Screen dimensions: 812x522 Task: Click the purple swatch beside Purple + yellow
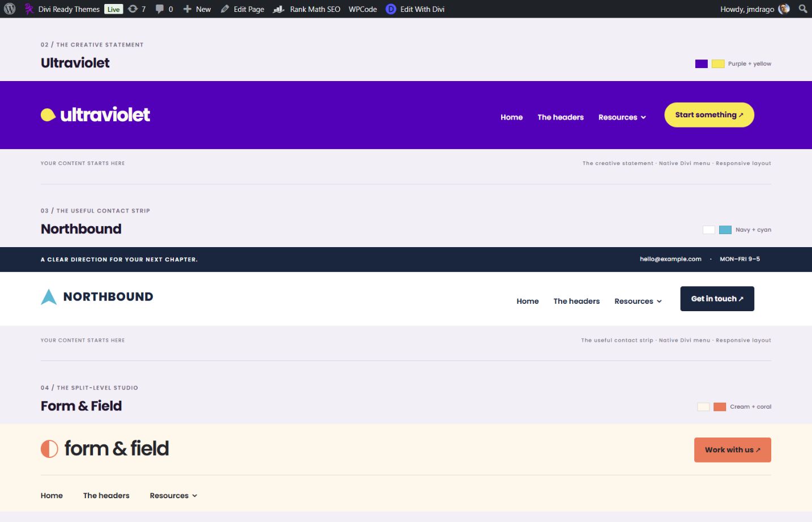click(702, 64)
